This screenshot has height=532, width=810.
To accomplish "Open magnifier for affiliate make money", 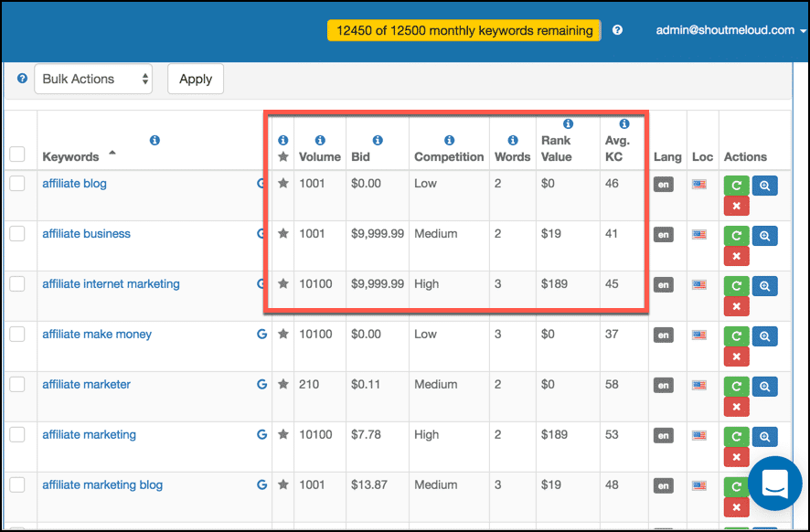I will (x=764, y=336).
